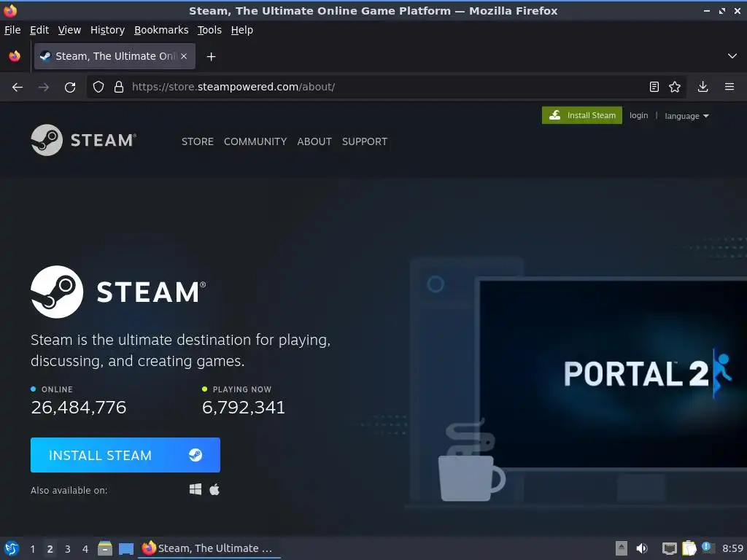Open the file manager taskbar icon
This screenshot has height=560, width=747.
tap(105, 548)
